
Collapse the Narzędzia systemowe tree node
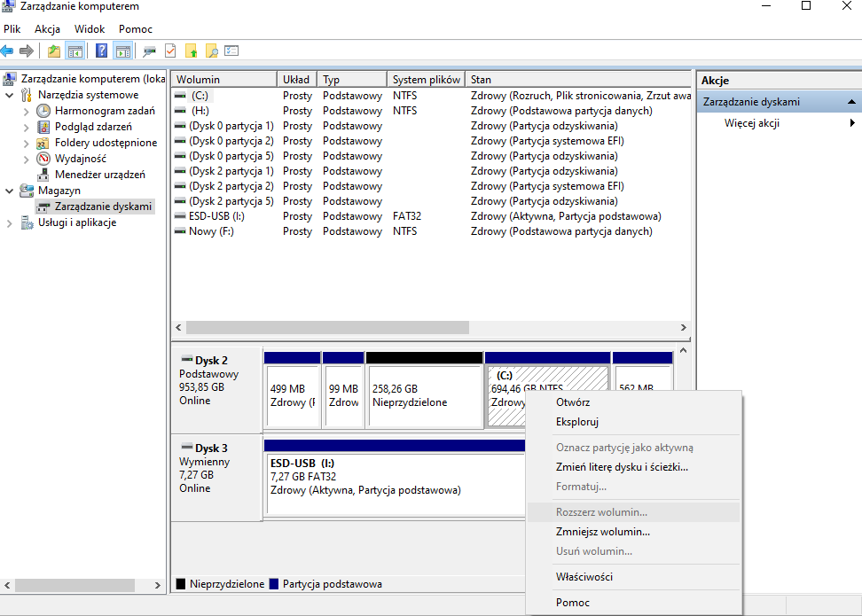click(x=10, y=95)
